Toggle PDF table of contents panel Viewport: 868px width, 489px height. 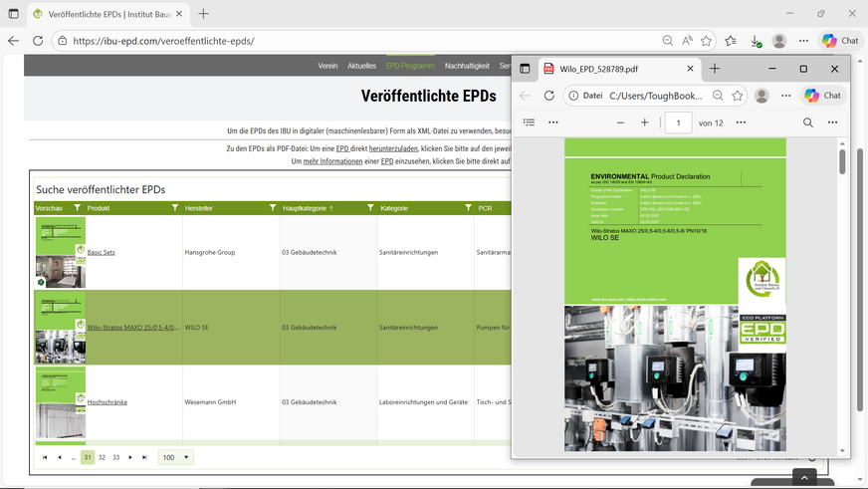[529, 122]
